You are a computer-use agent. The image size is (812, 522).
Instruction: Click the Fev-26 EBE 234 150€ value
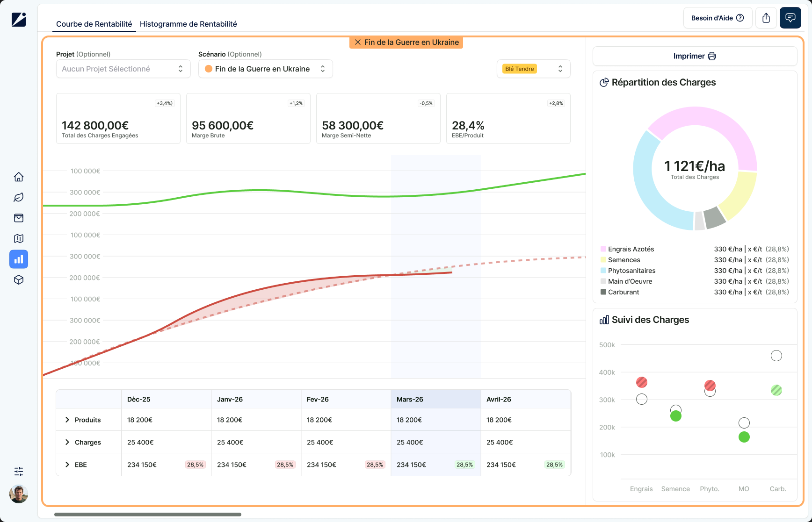tap(321, 465)
